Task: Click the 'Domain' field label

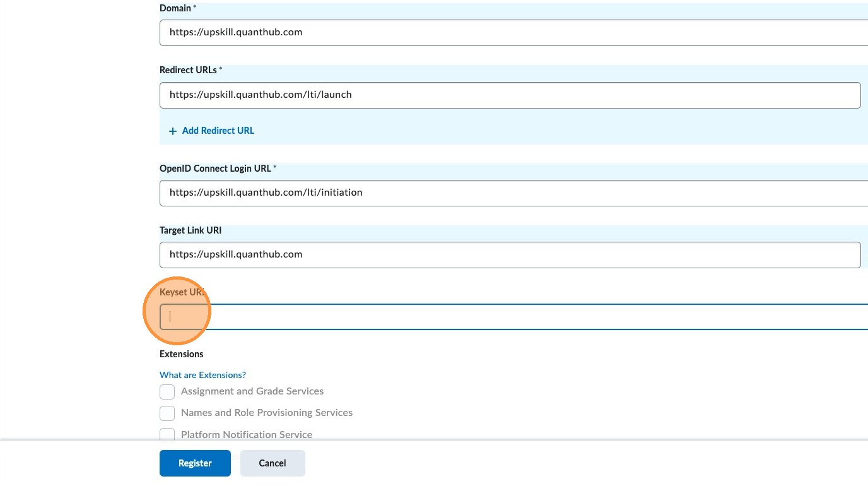Action: point(175,8)
